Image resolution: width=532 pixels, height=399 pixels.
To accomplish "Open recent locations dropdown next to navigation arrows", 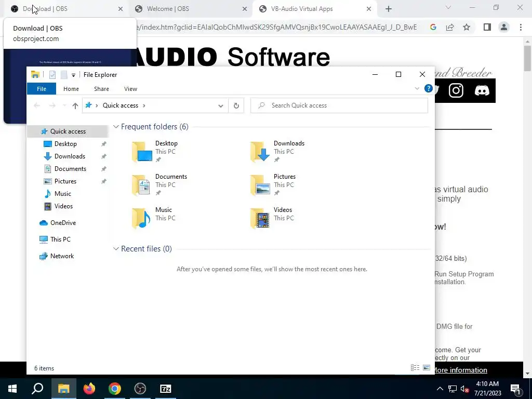I will [x=64, y=105].
